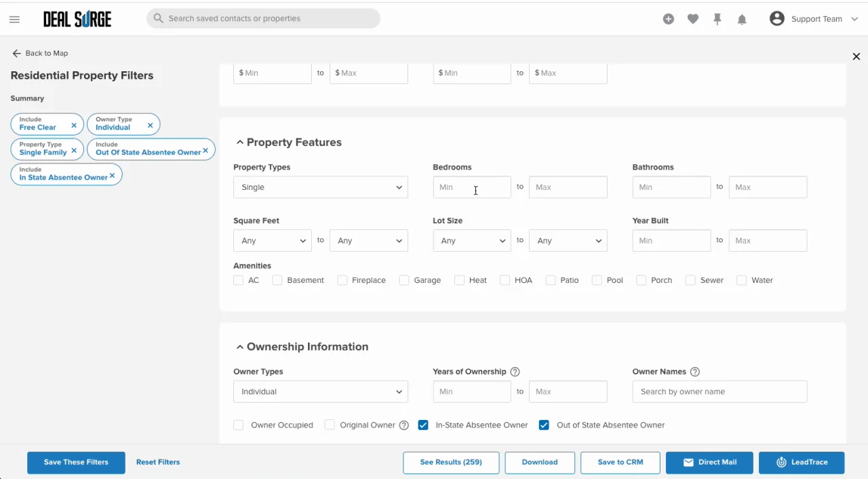The width and height of the screenshot is (868, 479).
Task: Check the Pool amenity
Action: coord(597,280)
